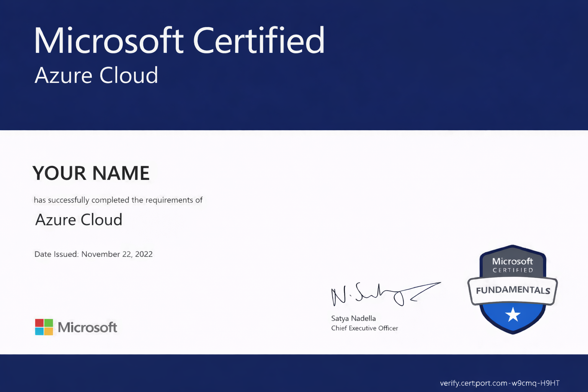Select the YOUR NAME recipient field
Image resolution: width=588 pixels, height=392 pixels.
(x=91, y=173)
